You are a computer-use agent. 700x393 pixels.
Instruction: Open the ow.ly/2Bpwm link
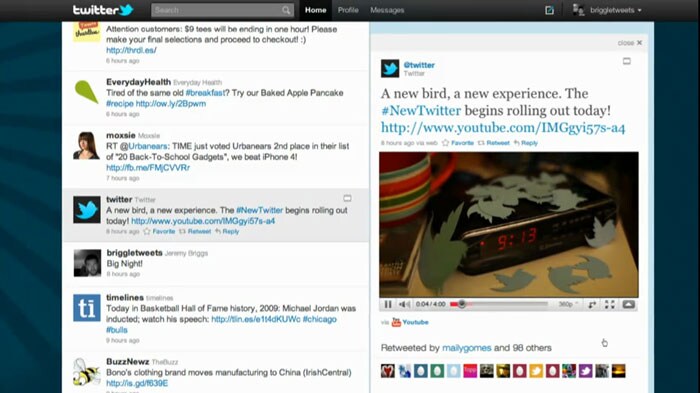tap(171, 104)
